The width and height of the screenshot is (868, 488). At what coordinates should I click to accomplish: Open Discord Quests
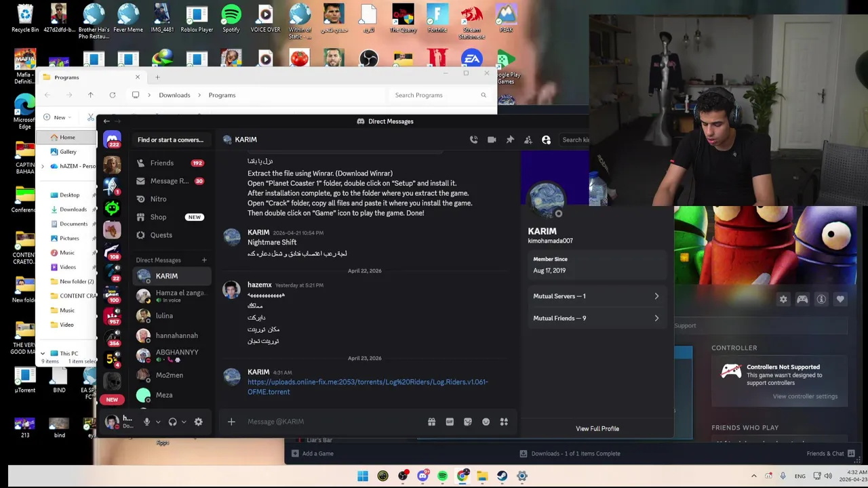click(171, 235)
